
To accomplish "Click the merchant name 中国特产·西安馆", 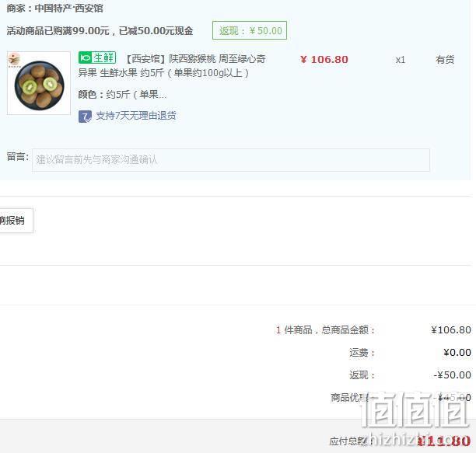I will tap(68, 9).
